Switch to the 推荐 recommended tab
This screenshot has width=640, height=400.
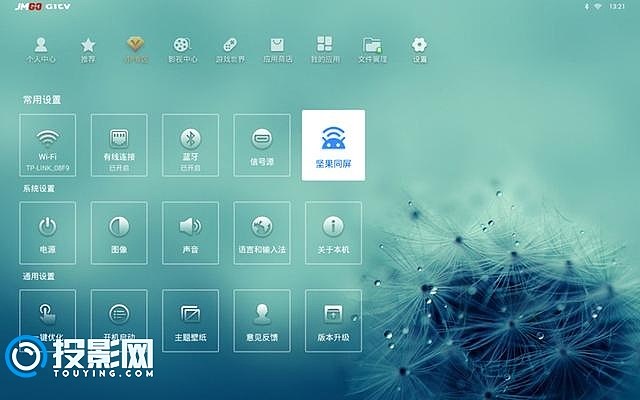[88, 50]
